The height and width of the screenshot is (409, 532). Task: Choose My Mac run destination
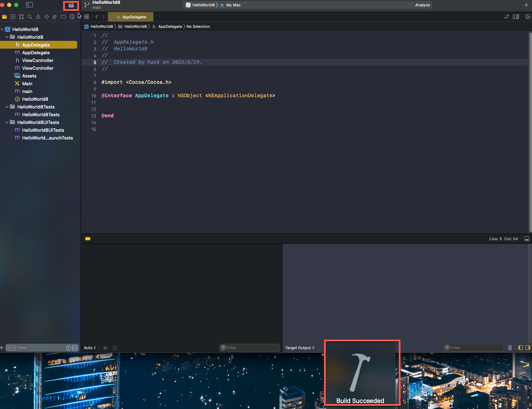[x=230, y=5]
